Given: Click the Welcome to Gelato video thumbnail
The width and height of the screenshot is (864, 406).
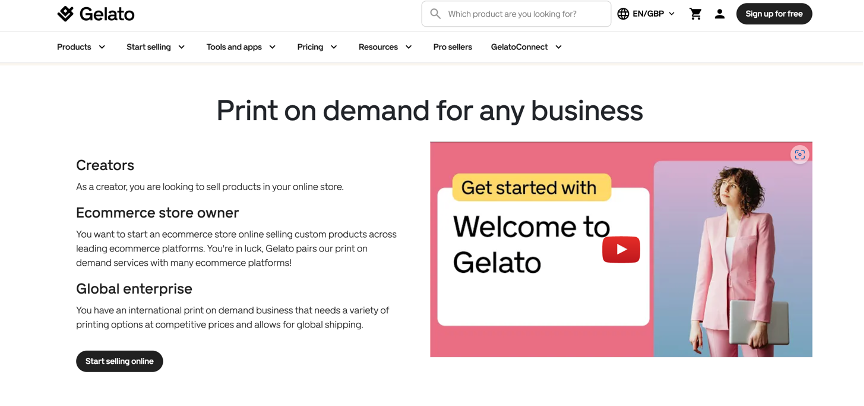Looking at the screenshot, I should (x=620, y=249).
